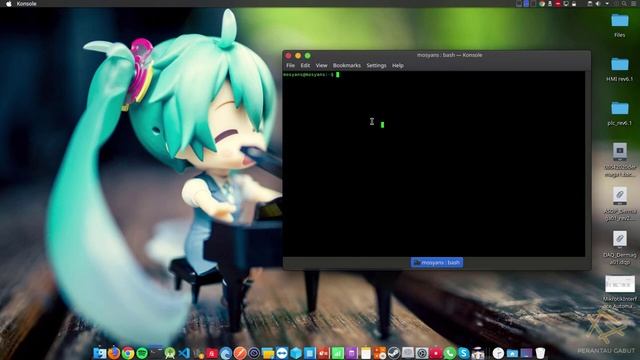The height and width of the screenshot is (360, 640).
Task: Open the plc_rev6.1 desktop folder
Action: [620, 113]
